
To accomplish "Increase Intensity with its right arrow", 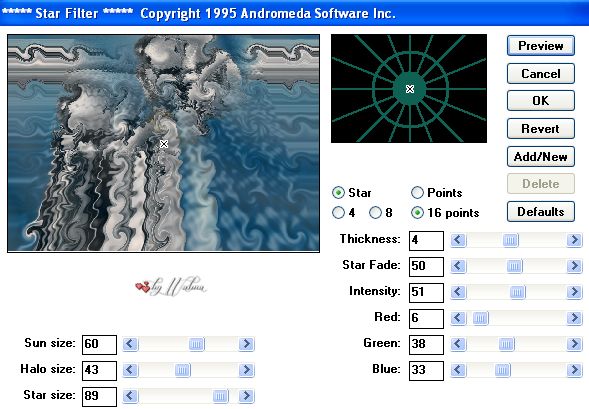I will [x=574, y=292].
